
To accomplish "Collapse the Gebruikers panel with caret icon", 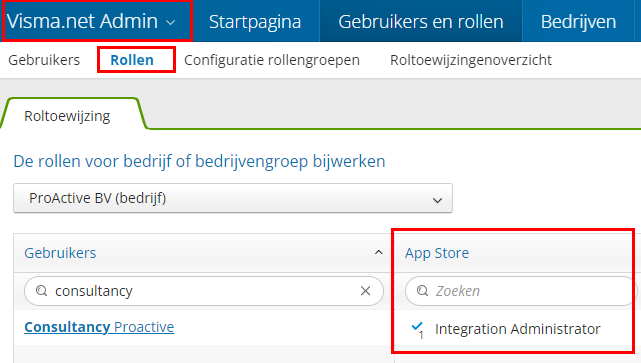I will (x=379, y=253).
